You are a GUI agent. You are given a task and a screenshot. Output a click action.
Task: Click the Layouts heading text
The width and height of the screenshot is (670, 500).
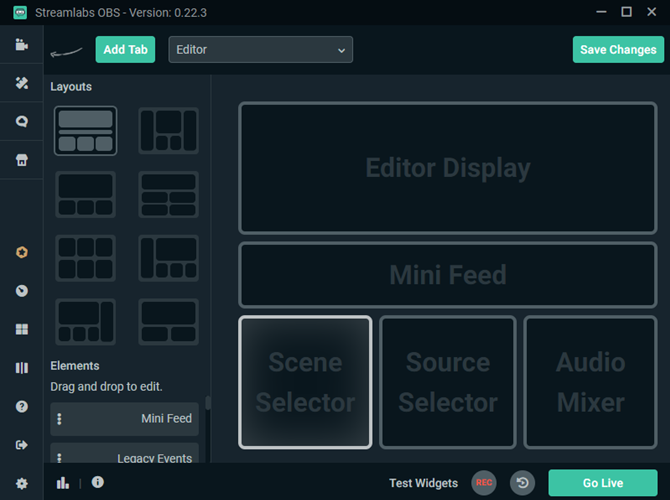71,87
